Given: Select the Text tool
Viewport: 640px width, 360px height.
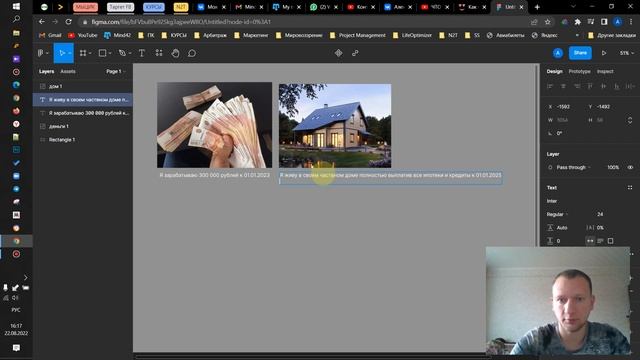Looking at the screenshot, I should point(142,53).
